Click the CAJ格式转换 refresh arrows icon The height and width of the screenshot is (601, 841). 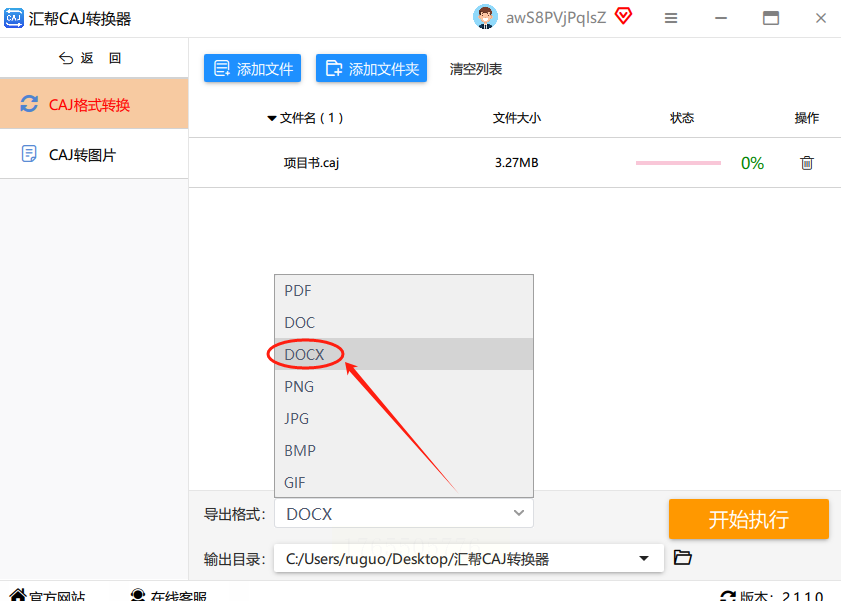tap(29, 103)
